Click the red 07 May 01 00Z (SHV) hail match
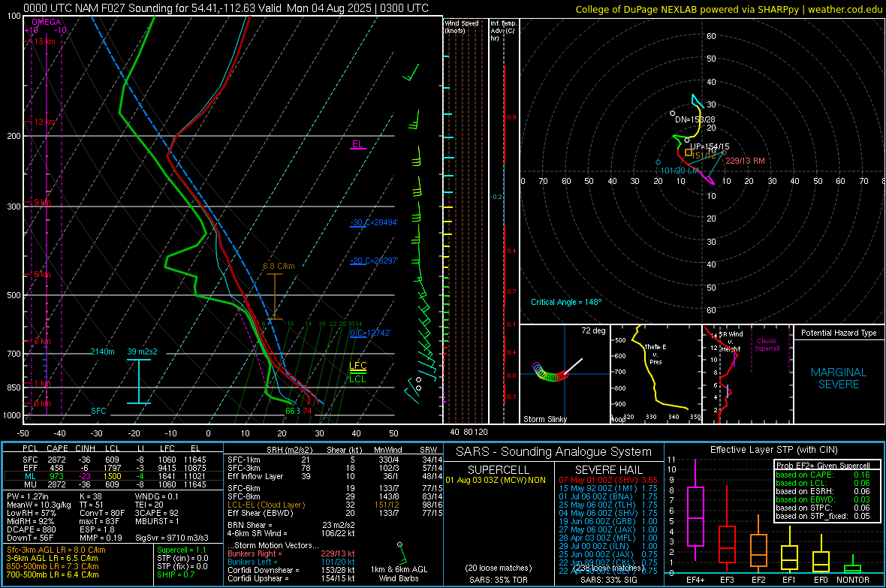The image size is (886, 588). (x=608, y=480)
